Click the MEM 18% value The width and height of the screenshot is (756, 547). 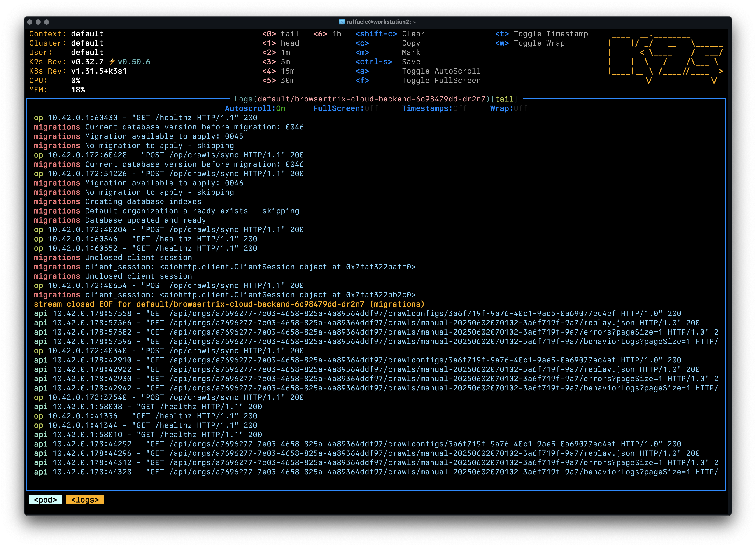tap(78, 90)
